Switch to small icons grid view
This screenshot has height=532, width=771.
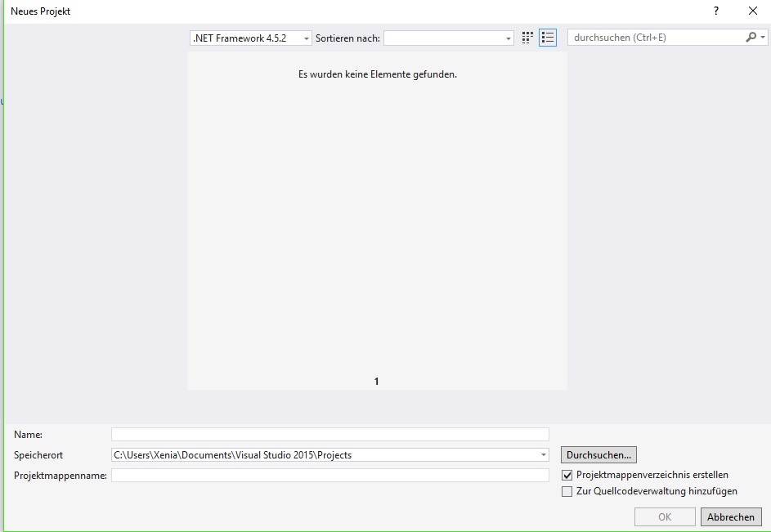click(x=527, y=38)
